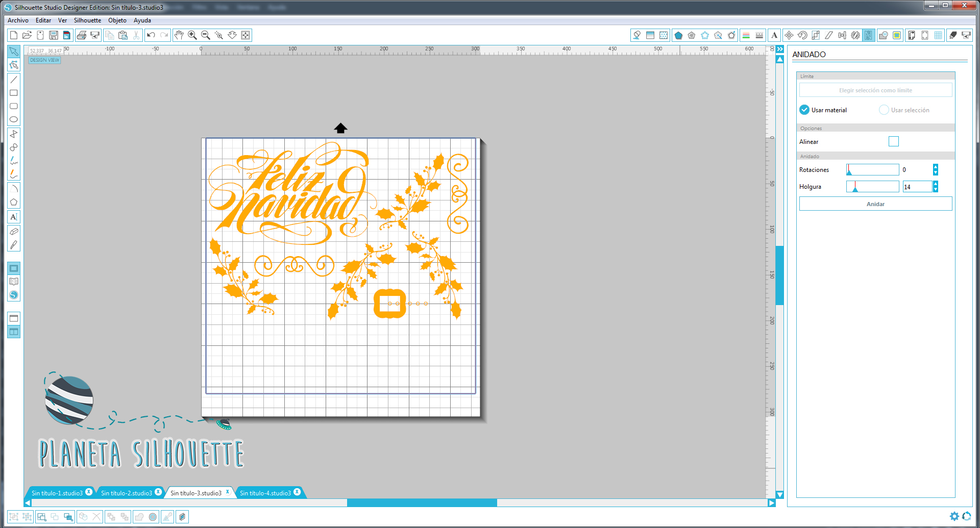Click the Zoom In magnifier
Screen dimensions: 980x528
[x=192, y=35]
